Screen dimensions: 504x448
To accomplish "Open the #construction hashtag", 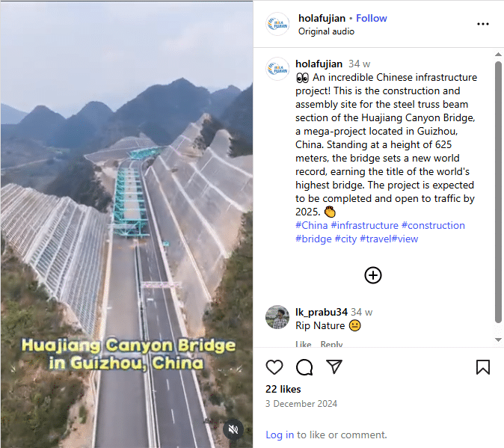I will click(433, 225).
